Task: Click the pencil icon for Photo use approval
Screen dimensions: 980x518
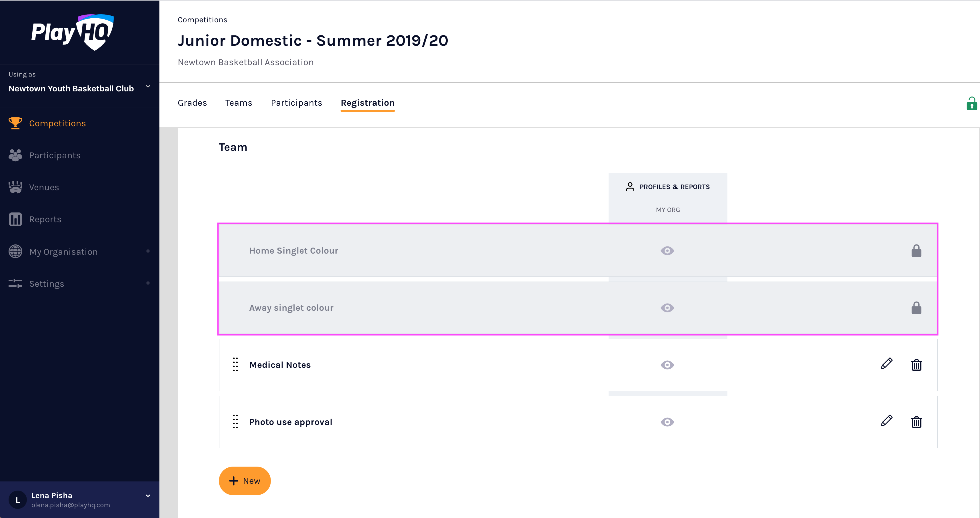Action: 886,421
